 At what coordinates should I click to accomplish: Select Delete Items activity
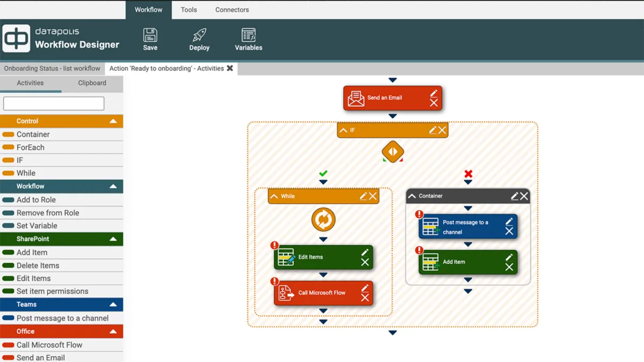click(61, 265)
